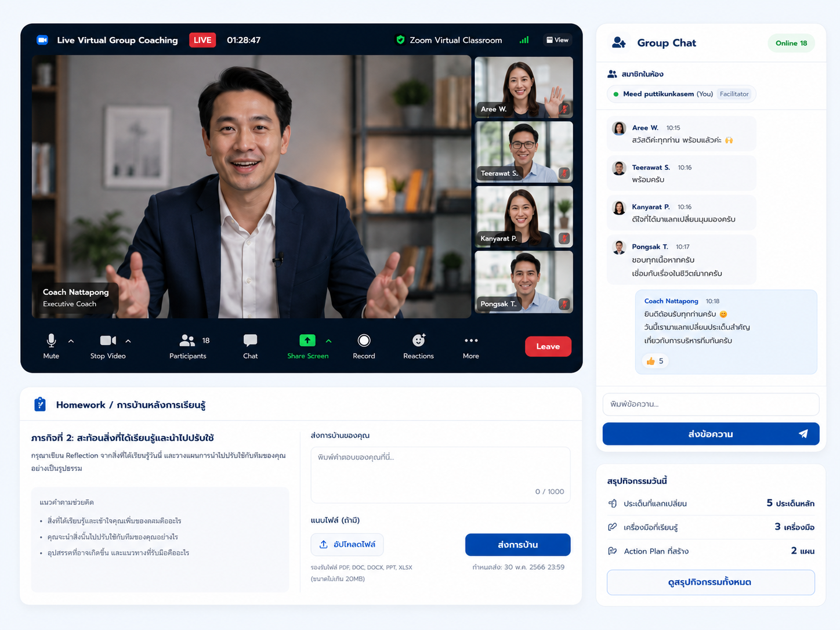Viewport: 840px width, 630px height.
Task: Expand audio options arrow beside Mute
Action: [x=71, y=341]
